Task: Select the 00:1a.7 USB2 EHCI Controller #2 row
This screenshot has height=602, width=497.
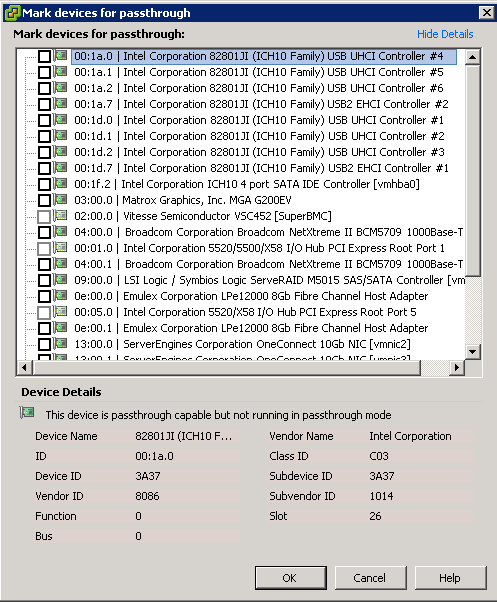Action: tap(261, 104)
